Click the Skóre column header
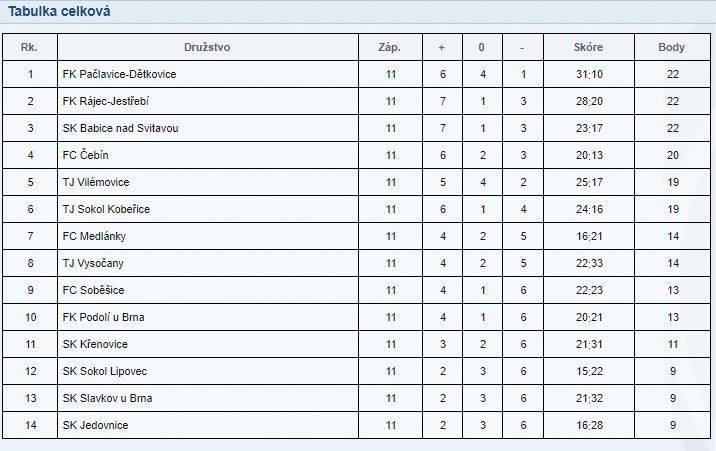Image resolution: width=716 pixels, height=451 pixels. point(588,47)
